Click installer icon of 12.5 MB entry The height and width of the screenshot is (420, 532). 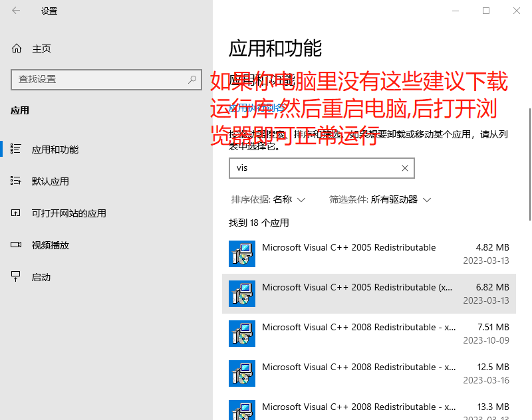[242, 373]
